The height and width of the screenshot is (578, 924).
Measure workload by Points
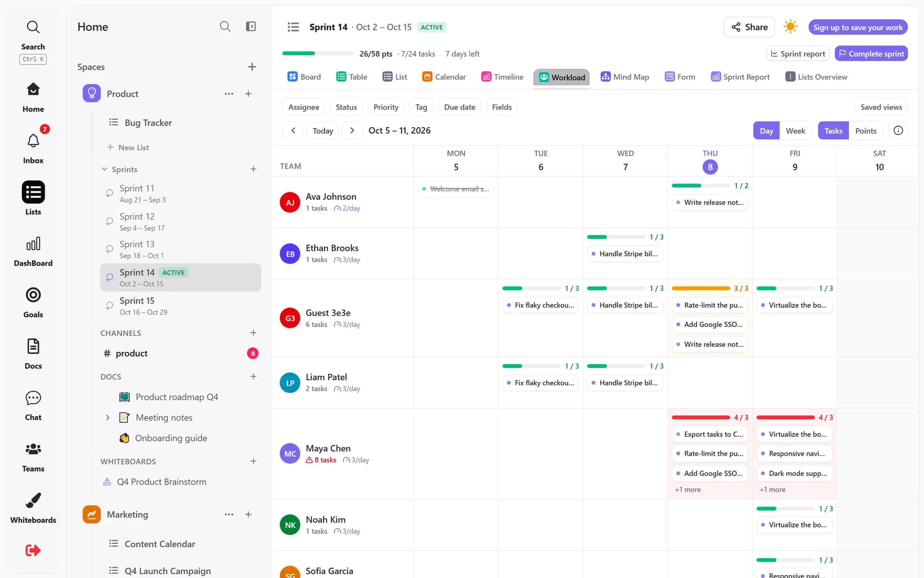[865, 131]
